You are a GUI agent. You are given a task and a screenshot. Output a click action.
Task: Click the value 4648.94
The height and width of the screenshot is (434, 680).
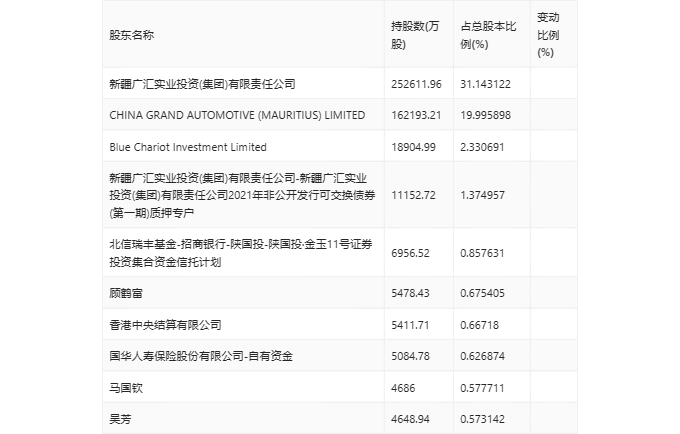(x=410, y=419)
